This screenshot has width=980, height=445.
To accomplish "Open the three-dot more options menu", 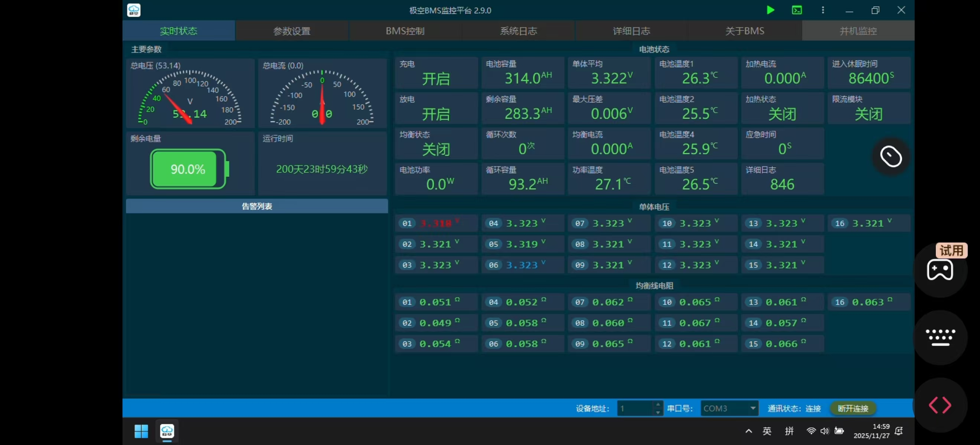I will 823,10.
